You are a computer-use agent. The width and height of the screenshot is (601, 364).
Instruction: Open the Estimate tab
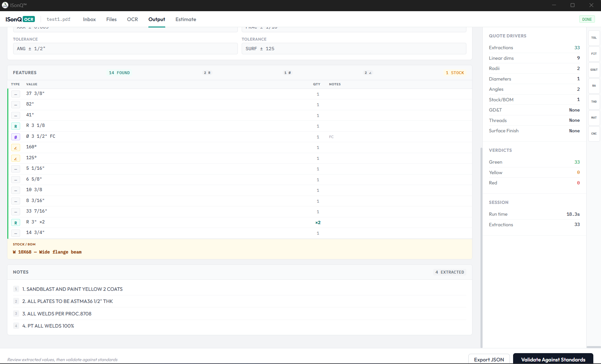pos(186,19)
